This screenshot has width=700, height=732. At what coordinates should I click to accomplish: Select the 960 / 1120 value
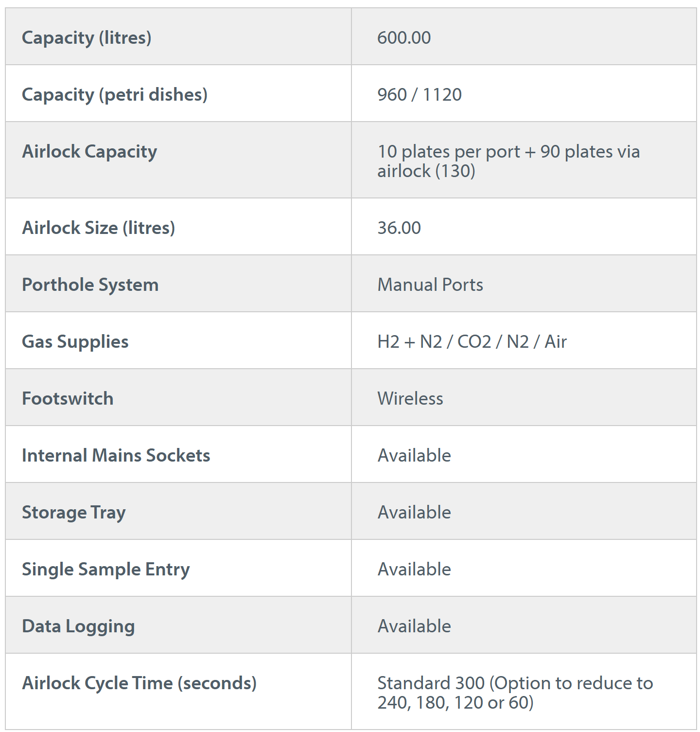tap(420, 95)
